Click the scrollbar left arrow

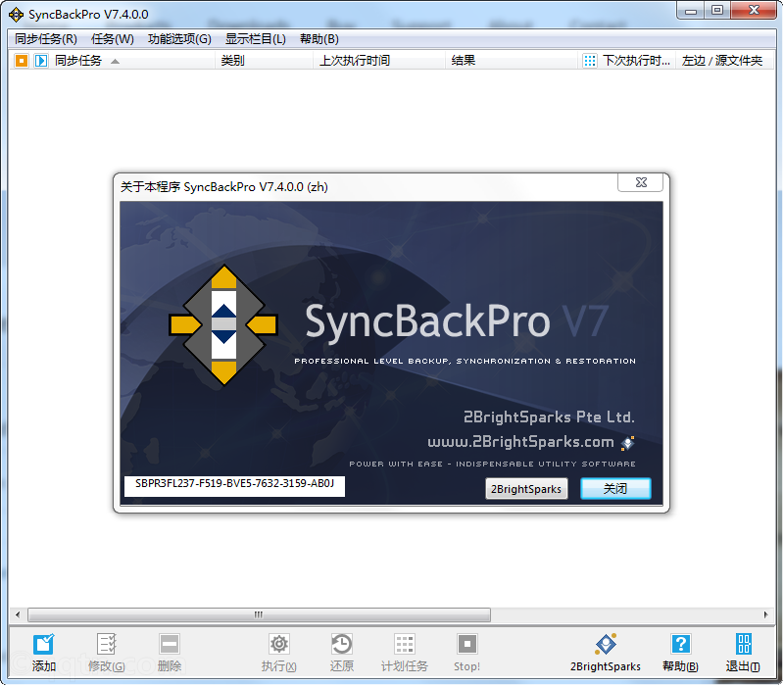click(x=18, y=614)
